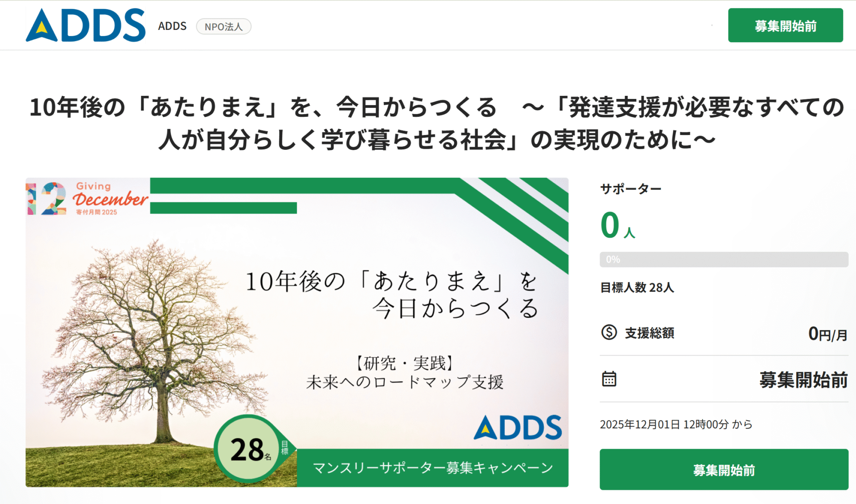This screenshot has width=856, height=504.
Task: Open the campaign banner image with tree
Action: 297,332
